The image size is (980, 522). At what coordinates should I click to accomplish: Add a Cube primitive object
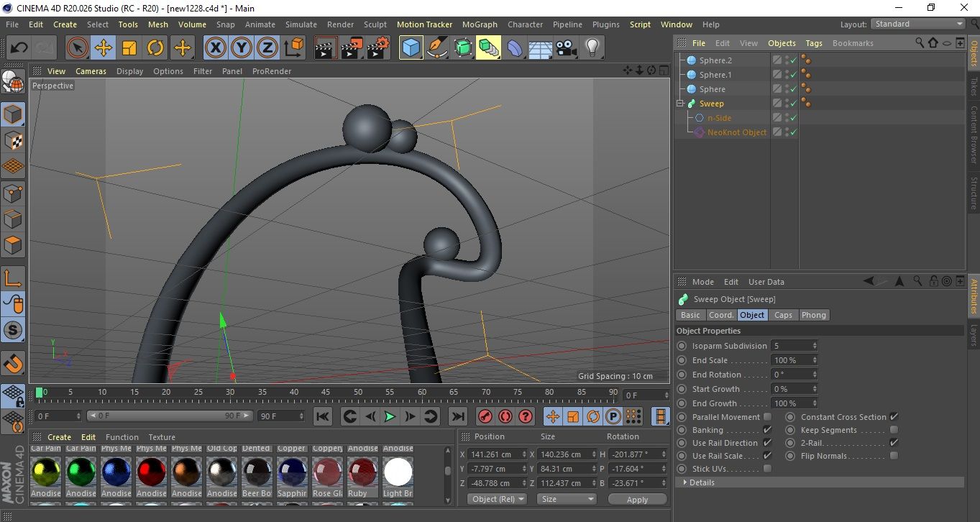click(x=411, y=48)
